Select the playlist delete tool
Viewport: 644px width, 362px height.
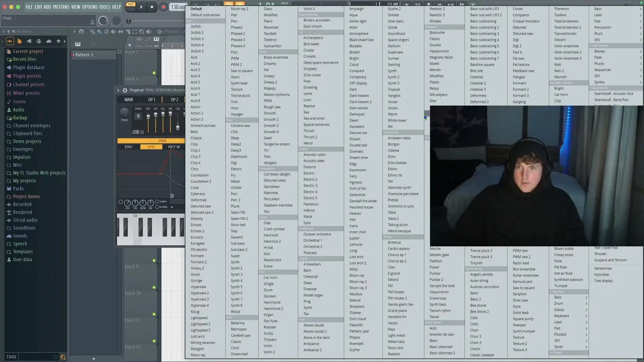106,32
